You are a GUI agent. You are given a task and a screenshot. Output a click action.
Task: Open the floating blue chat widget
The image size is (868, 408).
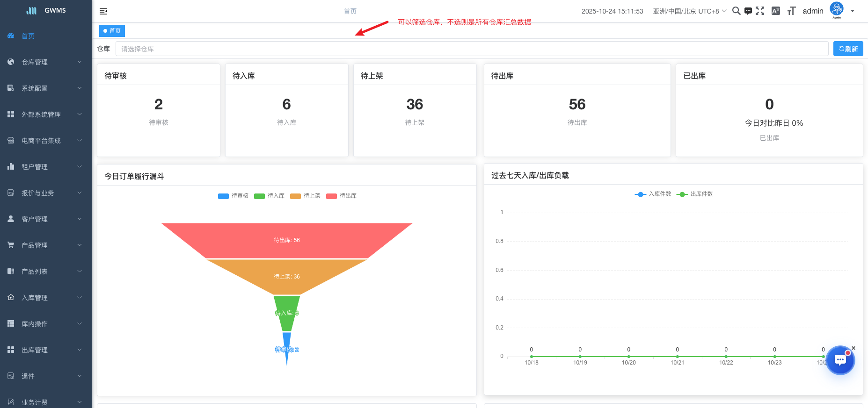click(x=840, y=360)
